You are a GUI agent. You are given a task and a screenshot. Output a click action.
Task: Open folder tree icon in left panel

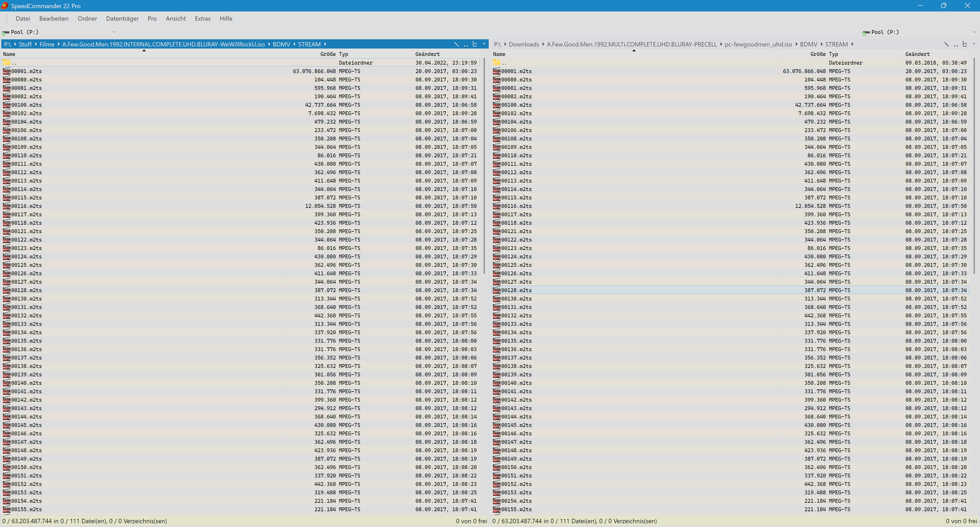[x=474, y=44]
